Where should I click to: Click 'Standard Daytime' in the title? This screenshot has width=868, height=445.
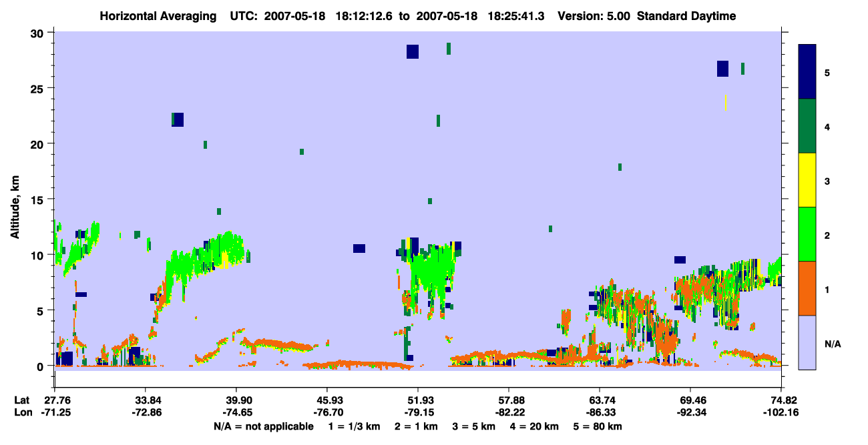pyautogui.click(x=686, y=16)
